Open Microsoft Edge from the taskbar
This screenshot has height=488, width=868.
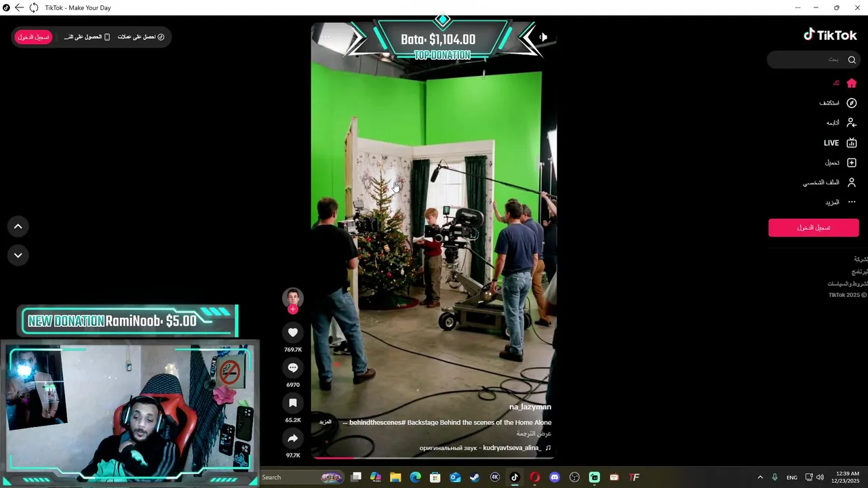(x=416, y=477)
